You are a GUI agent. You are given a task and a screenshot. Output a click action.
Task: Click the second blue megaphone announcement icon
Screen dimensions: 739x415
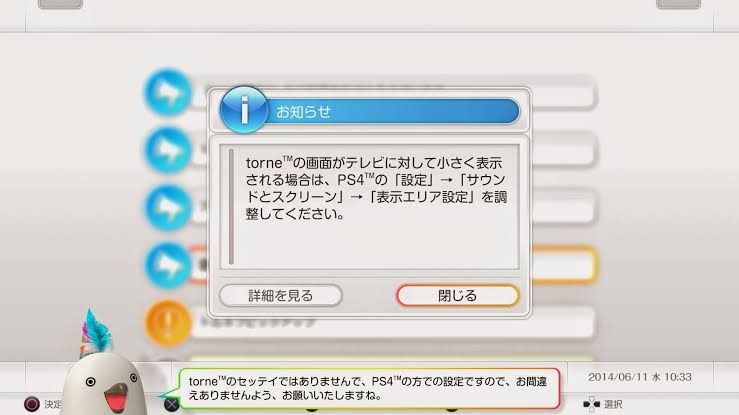point(168,150)
